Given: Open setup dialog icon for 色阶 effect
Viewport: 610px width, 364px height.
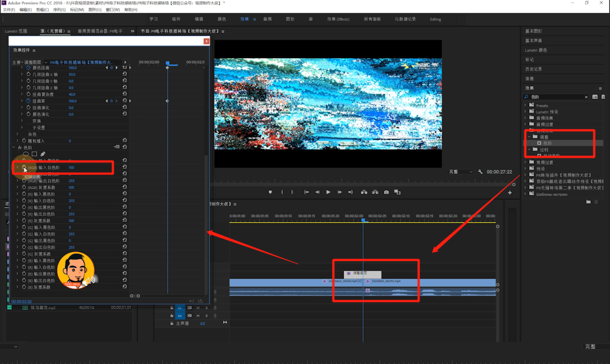Looking at the screenshot, I should click(x=117, y=147).
